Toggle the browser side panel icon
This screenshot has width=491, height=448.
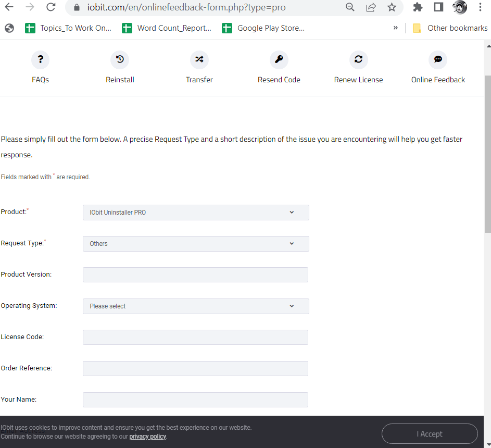click(438, 7)
